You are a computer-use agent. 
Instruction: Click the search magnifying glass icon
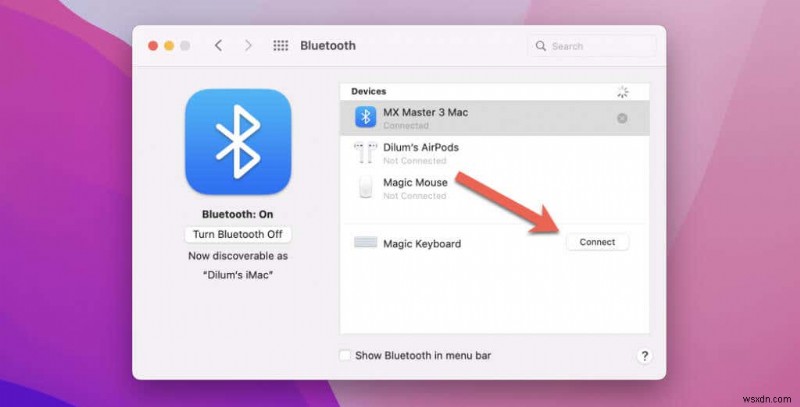541,46
